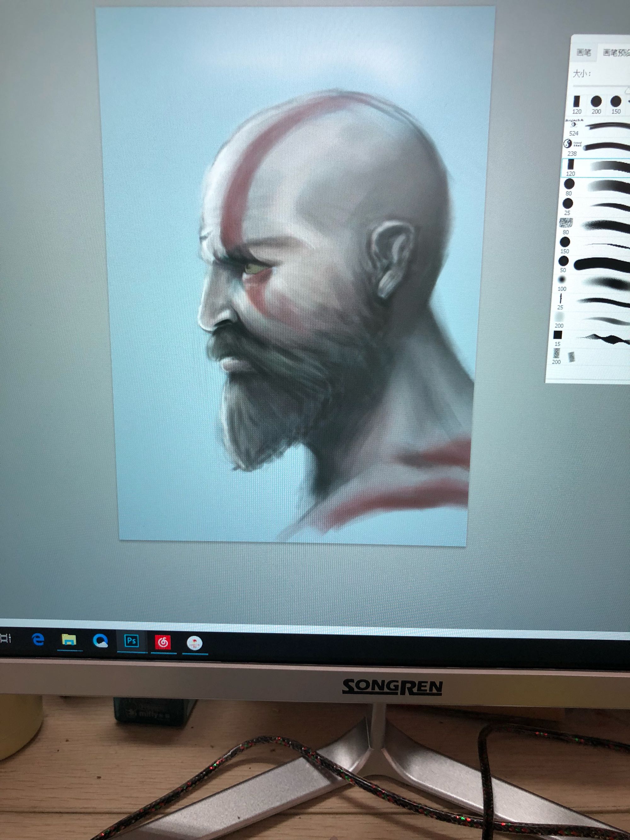Click the 524 brush stroke preview
630x840 pixels.
[608, 126]
